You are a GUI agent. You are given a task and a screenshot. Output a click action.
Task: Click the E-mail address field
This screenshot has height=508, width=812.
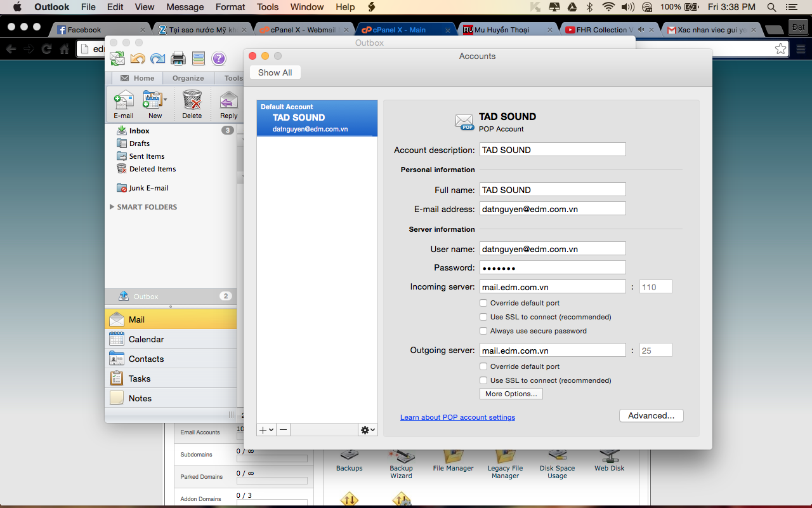coord(553,209)
